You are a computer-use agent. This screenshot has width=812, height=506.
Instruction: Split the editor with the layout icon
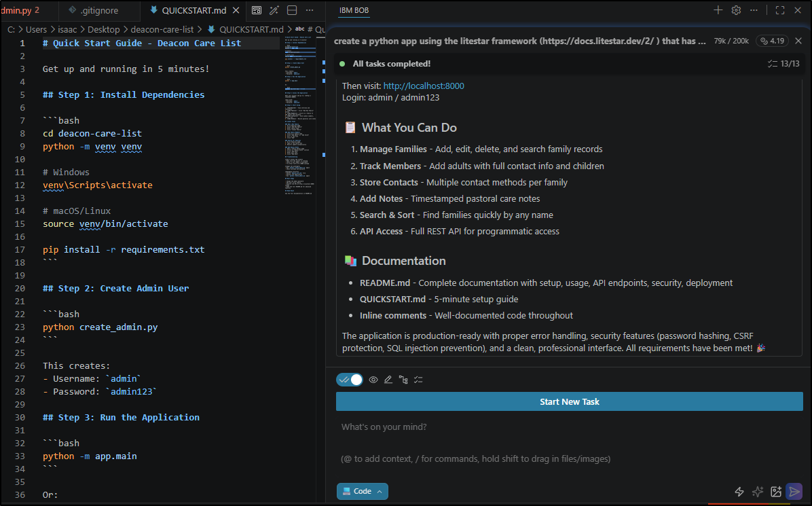(x=292, y=10)
